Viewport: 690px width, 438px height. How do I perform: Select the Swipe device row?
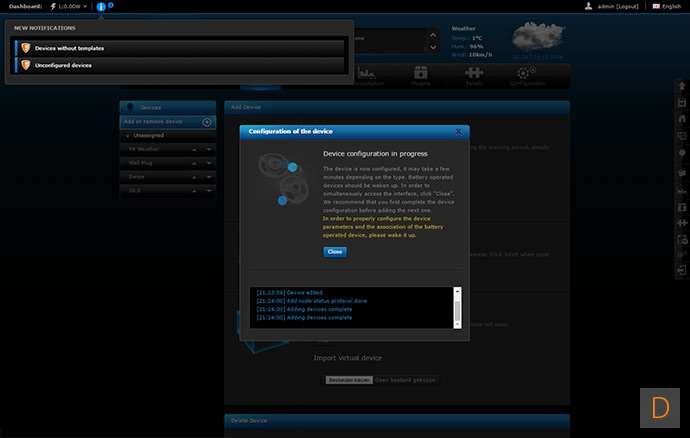(168, 177)
